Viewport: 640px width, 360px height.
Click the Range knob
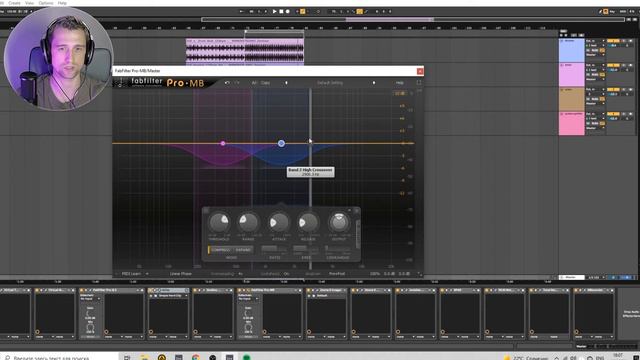tap(248, 222)
